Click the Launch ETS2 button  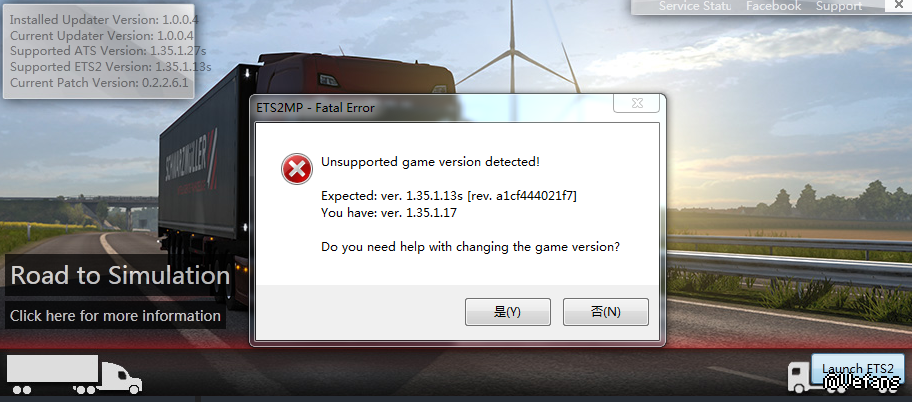857,370
